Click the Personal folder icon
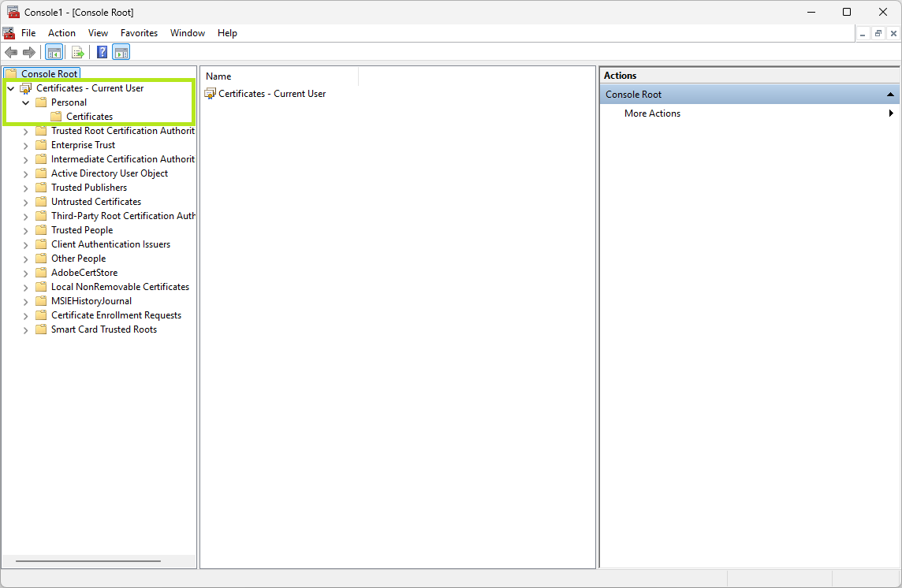902x588 pixels. point(41,102)
